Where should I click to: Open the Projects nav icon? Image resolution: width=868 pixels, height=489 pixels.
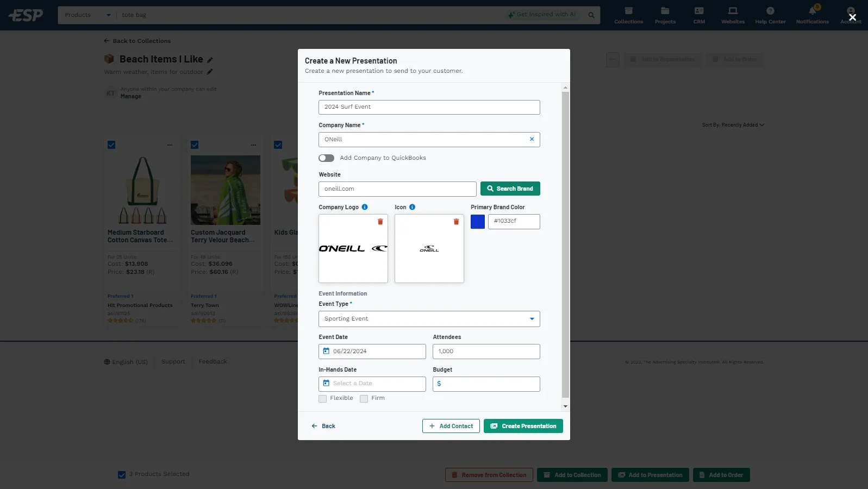coord(665,15)
